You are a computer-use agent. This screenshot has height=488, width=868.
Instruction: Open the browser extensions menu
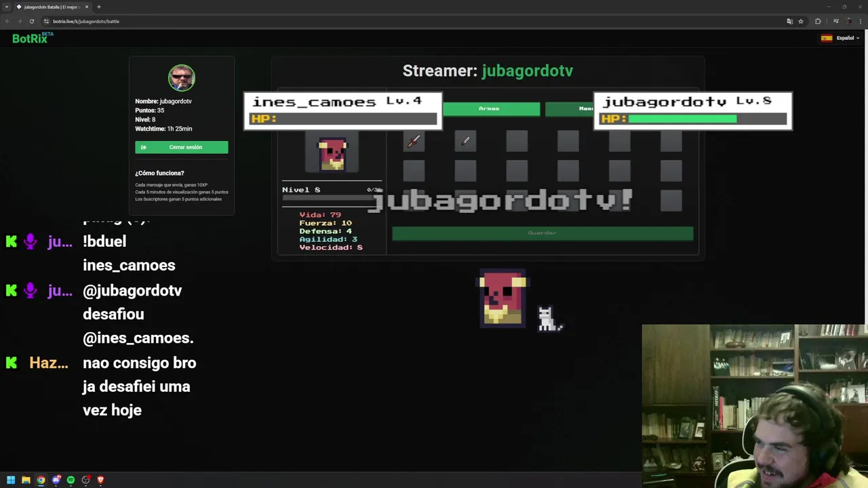coord(818,21)
